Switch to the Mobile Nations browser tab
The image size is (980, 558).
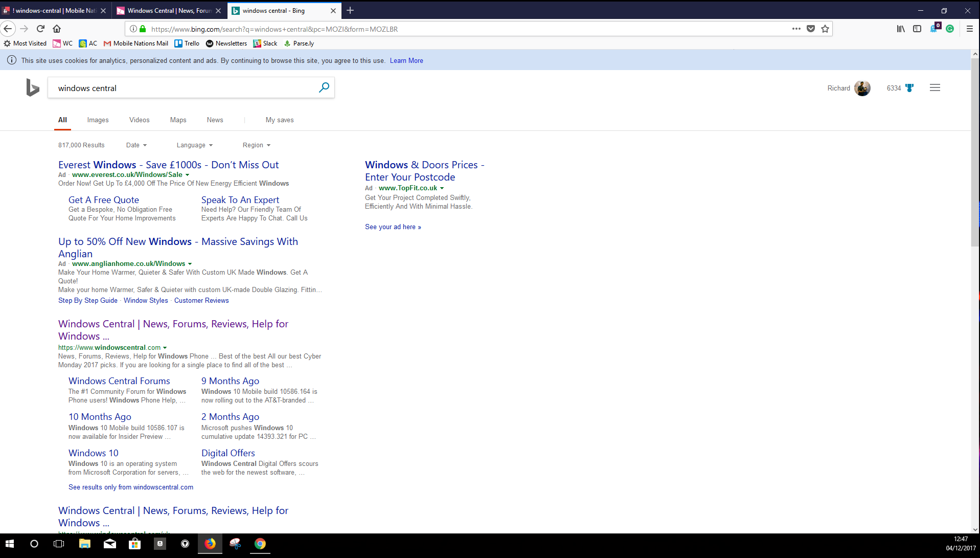tap(55, 10)
